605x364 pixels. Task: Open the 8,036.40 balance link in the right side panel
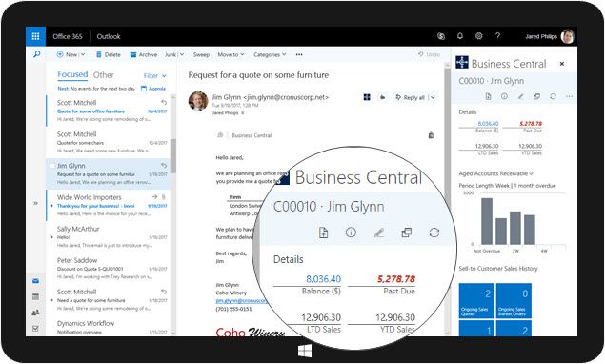coord(488,124)
